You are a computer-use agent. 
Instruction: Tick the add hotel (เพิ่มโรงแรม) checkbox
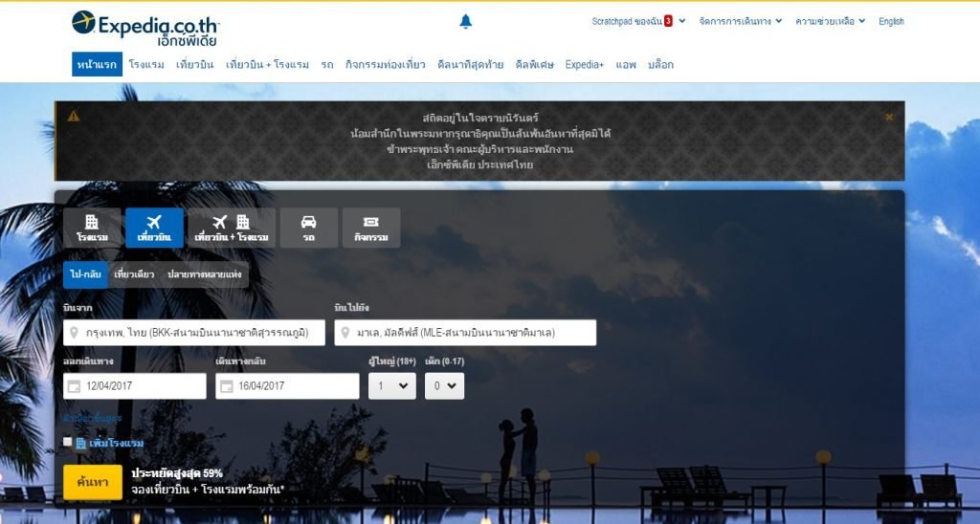68,442
